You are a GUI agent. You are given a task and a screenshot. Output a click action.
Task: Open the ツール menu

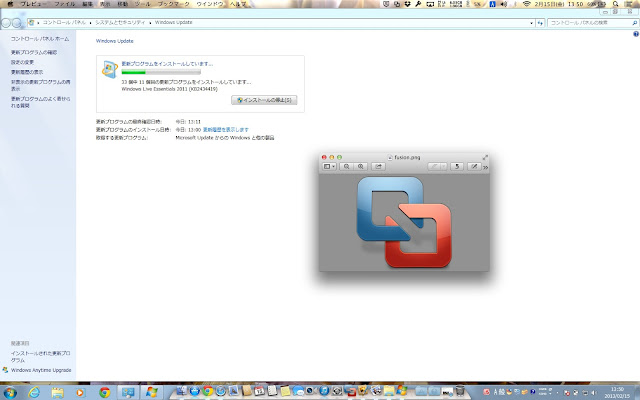[x=142, y=4]
